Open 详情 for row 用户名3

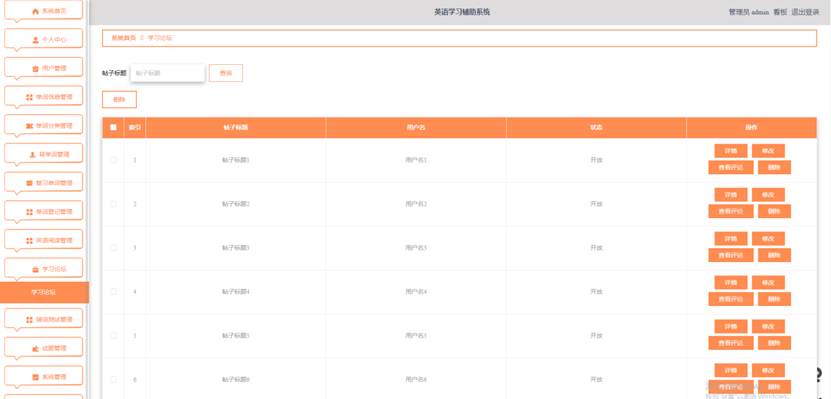(731, 239)
